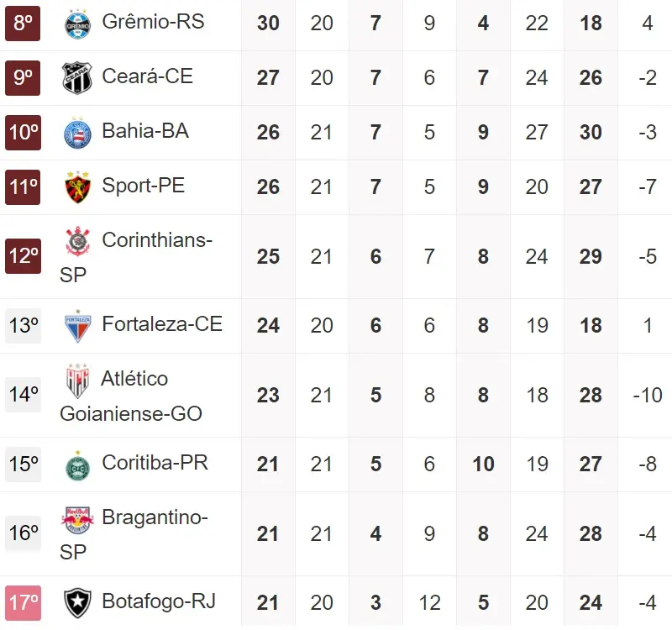Click Atlético Goianiense's -10 goal difference
The width and height of the screenshot is (672, 630).
click(x=647, y=395)
